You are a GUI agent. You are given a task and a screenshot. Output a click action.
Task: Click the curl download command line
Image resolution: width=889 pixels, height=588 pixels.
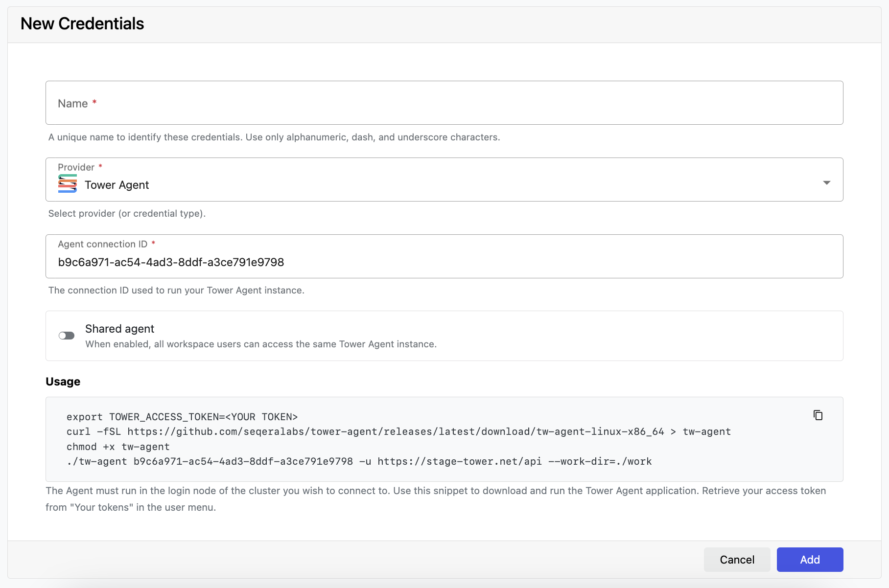[398, 431]
